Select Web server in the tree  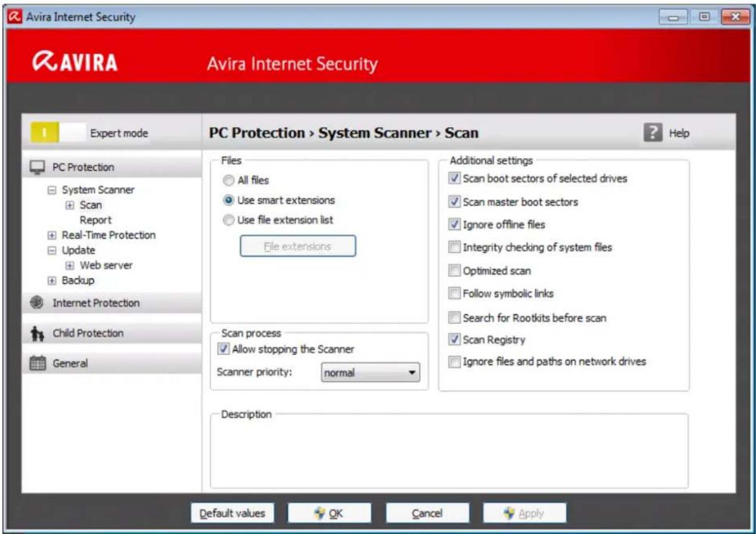pyautogui.click(x=106, y=266)
